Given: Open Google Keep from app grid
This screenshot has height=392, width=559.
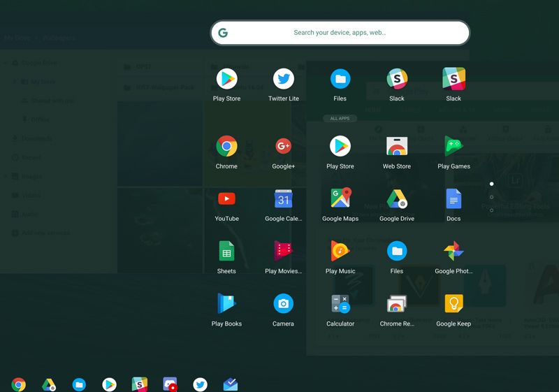Looking at the screenshot, I should coord(453,304).
